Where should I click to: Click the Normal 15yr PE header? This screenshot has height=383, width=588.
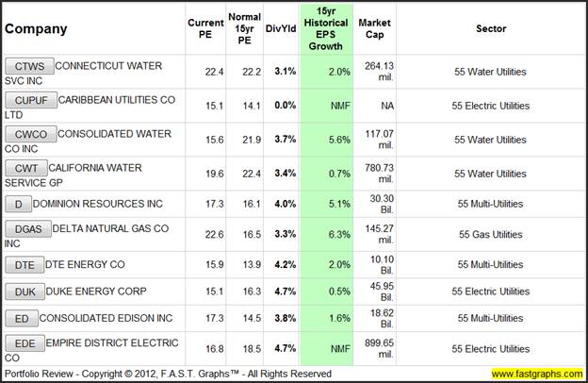245,29
